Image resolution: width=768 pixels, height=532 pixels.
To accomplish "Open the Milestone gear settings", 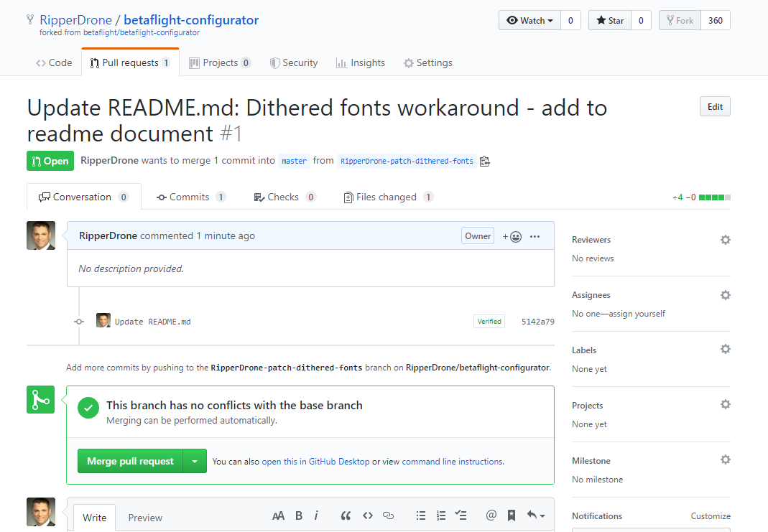I will pos(726,459).
